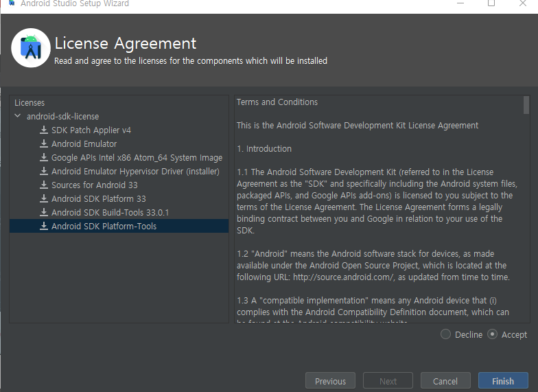Click the 'Licenses' panel label

click(30, 103)
